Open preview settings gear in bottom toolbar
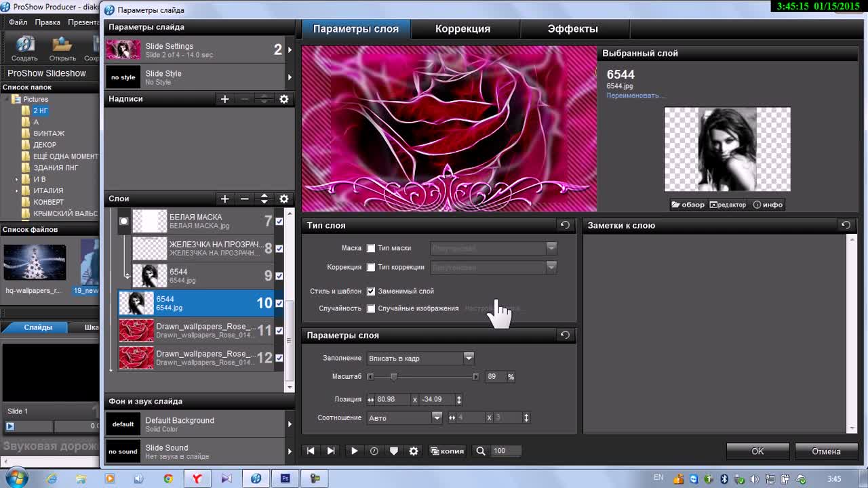The width and height of the screenshot is (868, 488). click(x=414, y=451)
